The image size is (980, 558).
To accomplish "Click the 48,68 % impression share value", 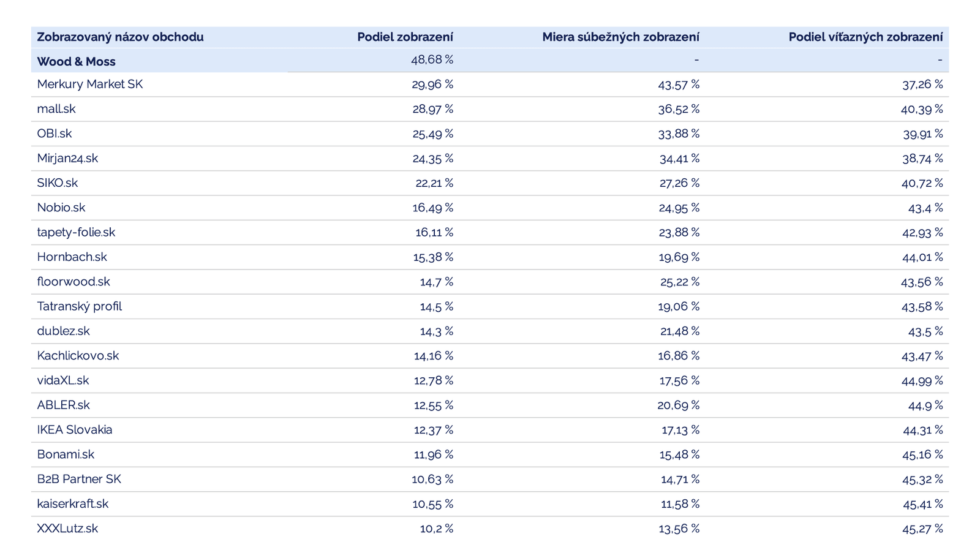I will [432, 59].
